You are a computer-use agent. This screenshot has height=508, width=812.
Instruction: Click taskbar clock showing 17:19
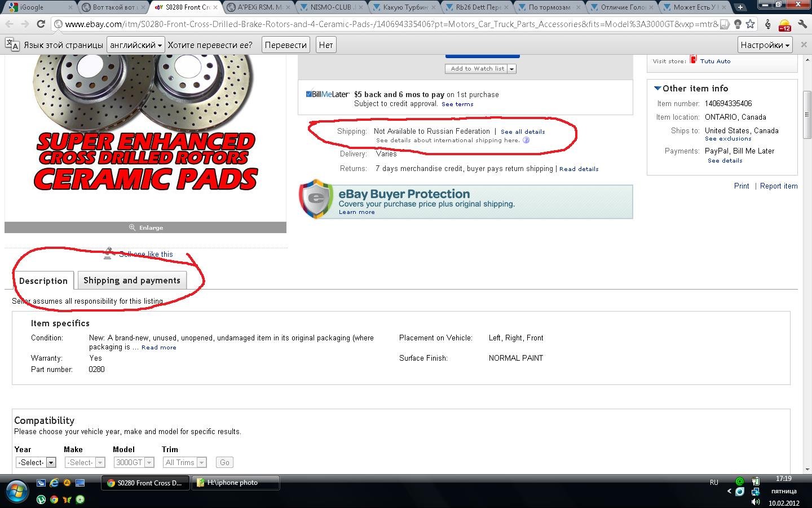click(783, 478)
